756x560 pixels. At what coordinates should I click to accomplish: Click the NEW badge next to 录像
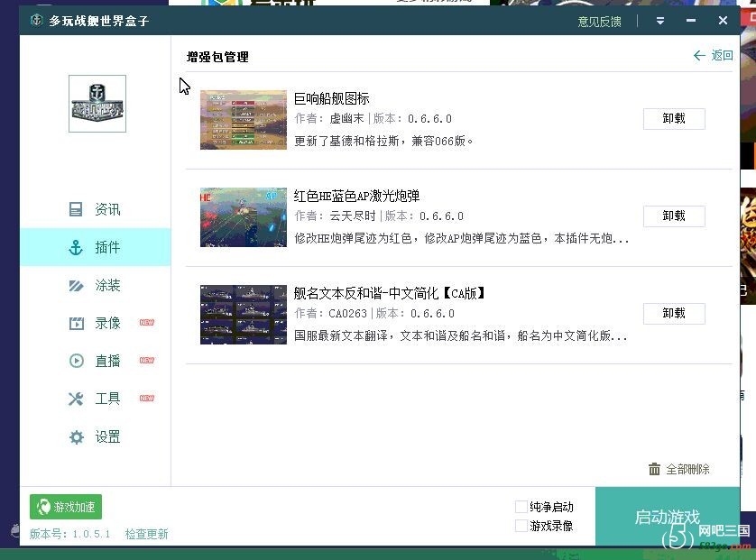coord(146,323)
